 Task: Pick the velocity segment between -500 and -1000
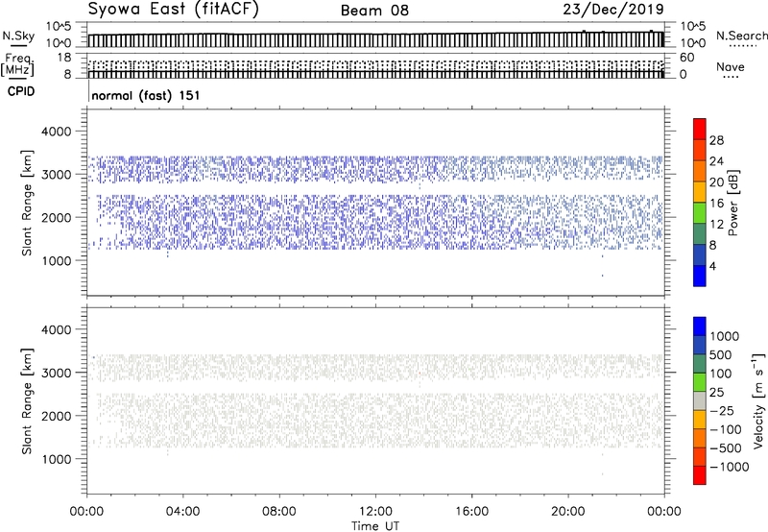700,457
